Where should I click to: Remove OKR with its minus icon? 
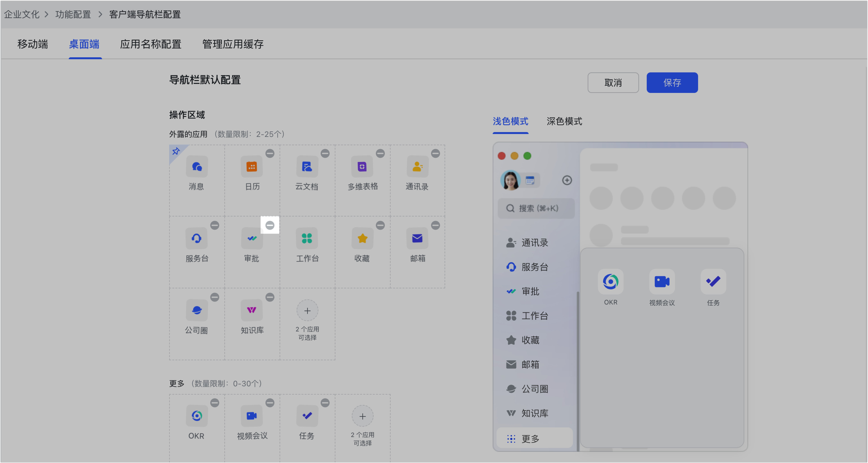tap(215, 403)
